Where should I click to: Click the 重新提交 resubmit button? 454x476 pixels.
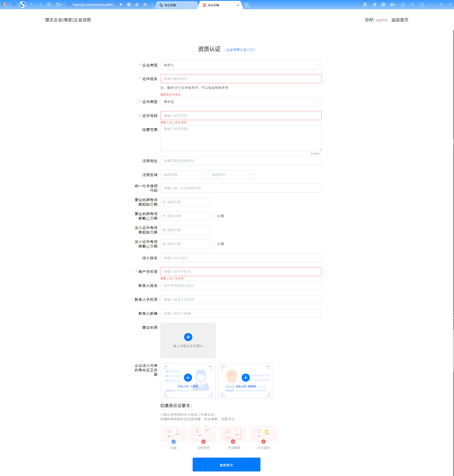226,465
